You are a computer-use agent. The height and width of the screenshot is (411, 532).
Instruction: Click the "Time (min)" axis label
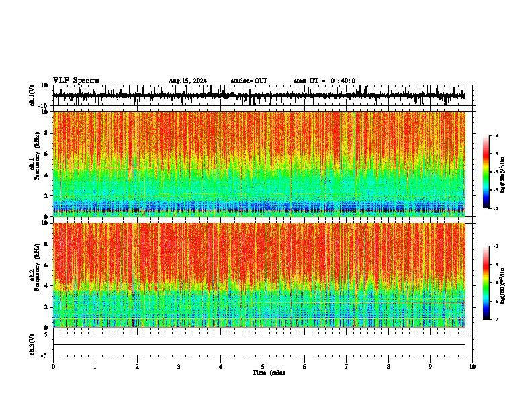click(269, 373)
